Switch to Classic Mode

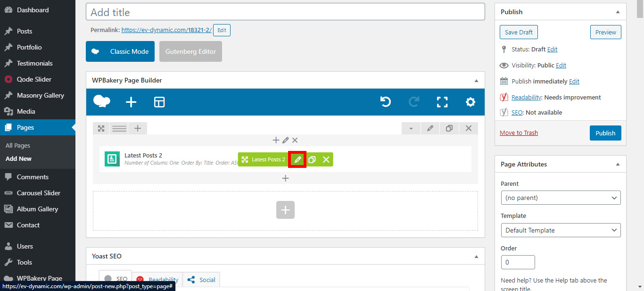(120, 51)
